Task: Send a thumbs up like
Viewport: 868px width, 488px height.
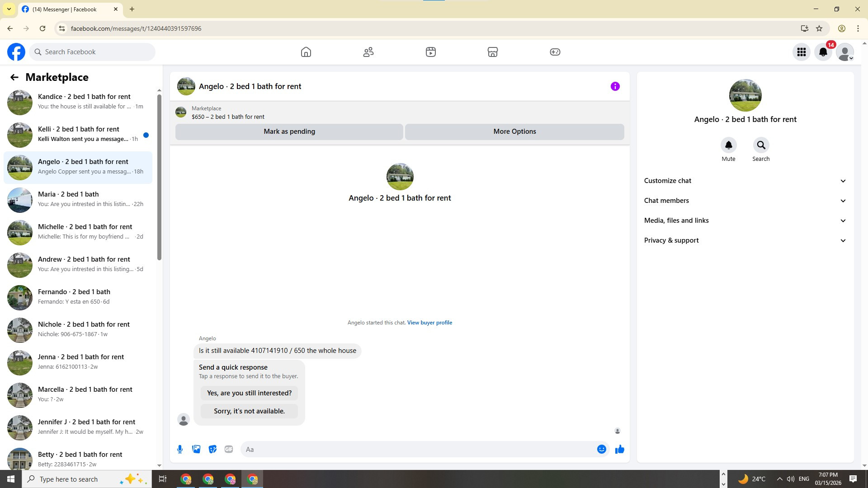Action: point(619,449)
